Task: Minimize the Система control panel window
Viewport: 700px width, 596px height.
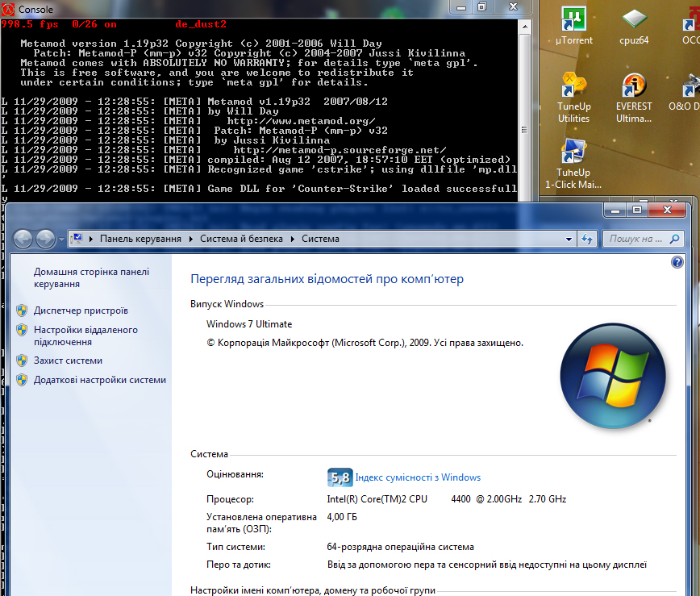Action: tap(615, 210)
